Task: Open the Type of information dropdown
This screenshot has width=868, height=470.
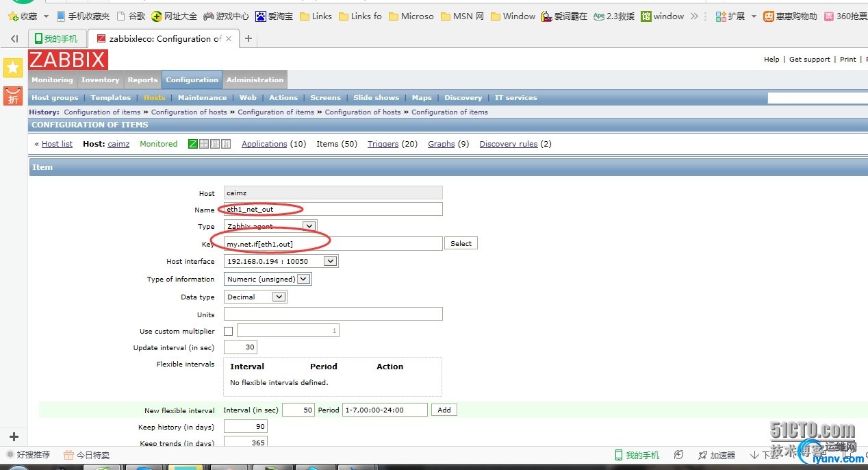Action: coord(268,279)
